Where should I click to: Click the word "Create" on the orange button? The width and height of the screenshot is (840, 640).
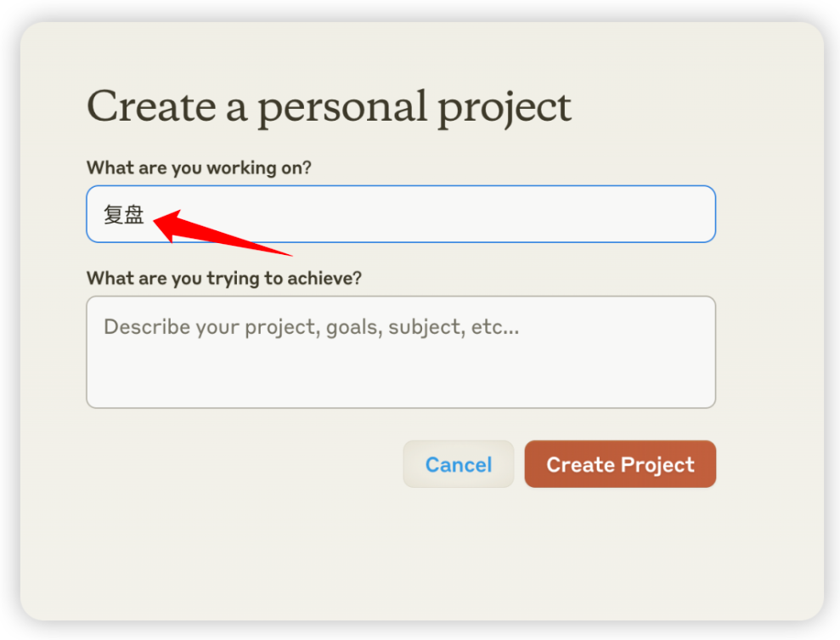pyautogui.click(x=580, y=464)
